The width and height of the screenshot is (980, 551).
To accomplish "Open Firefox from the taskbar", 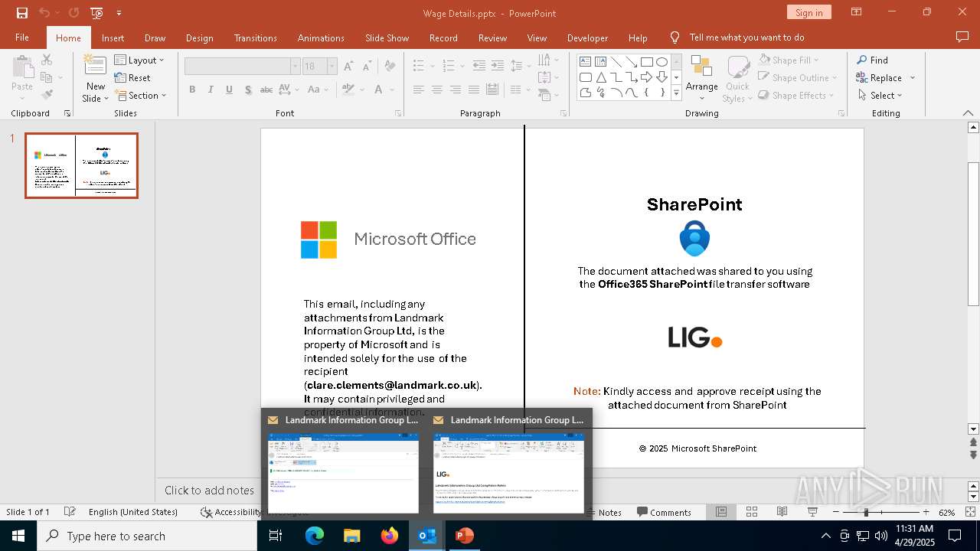I will [x=390, y=536].
